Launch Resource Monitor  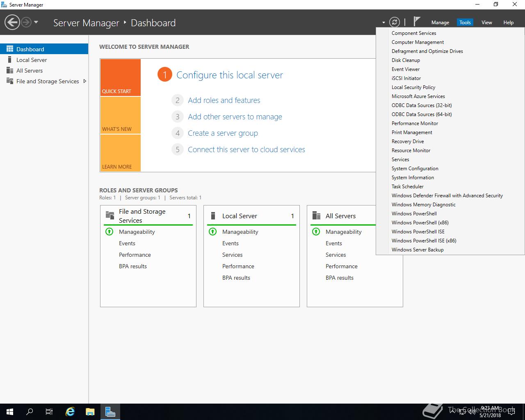[450, 151]
